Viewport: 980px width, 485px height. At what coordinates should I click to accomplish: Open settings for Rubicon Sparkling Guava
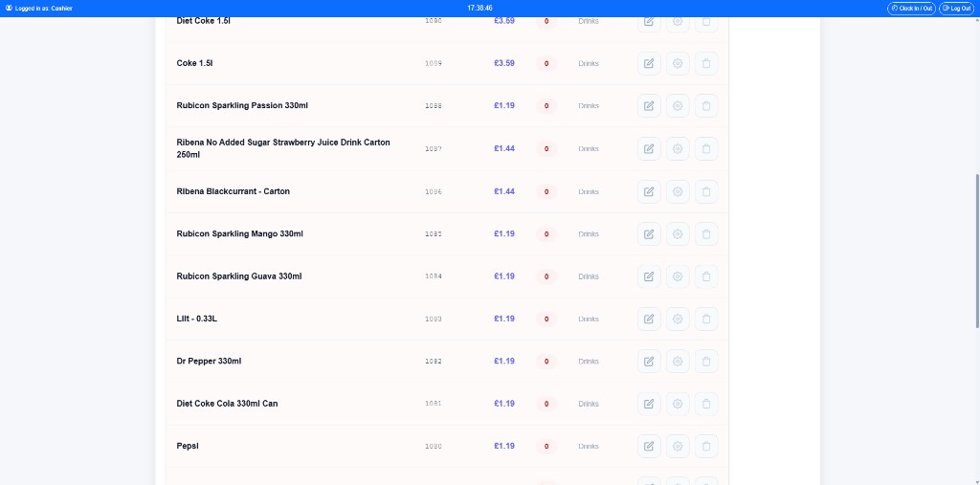tap(678, 276)
